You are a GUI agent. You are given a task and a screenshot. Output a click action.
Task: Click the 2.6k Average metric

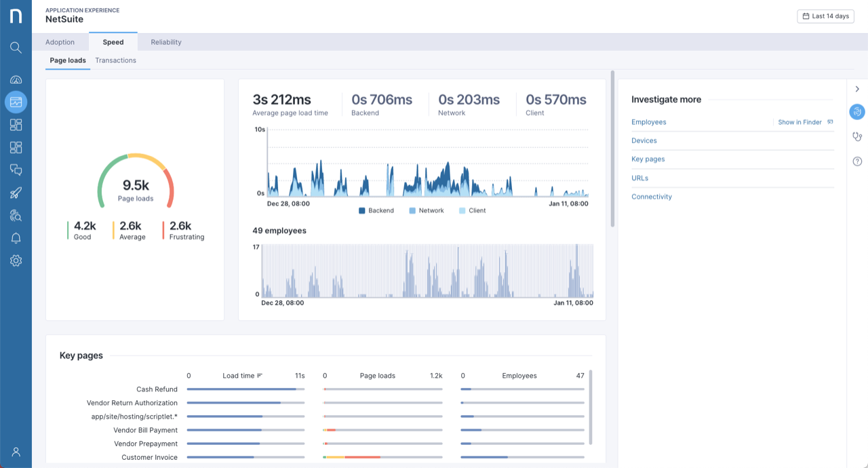[x=129, y=230]
